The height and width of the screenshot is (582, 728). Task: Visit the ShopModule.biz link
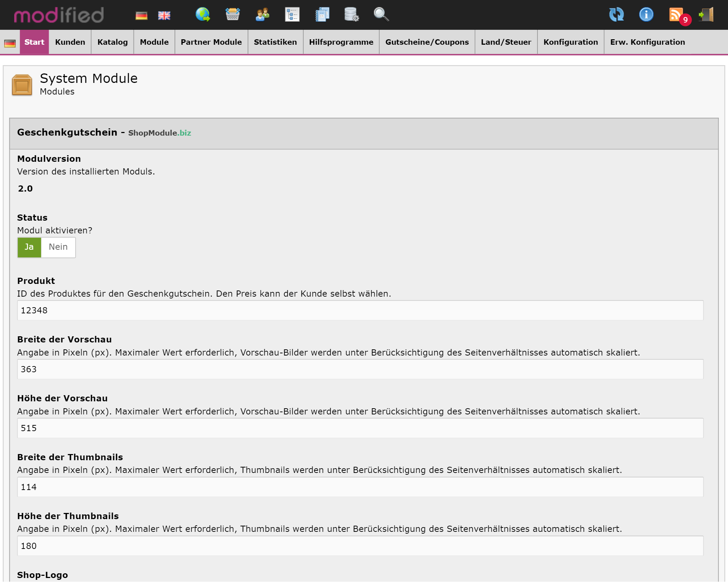(x=159, y=133)
